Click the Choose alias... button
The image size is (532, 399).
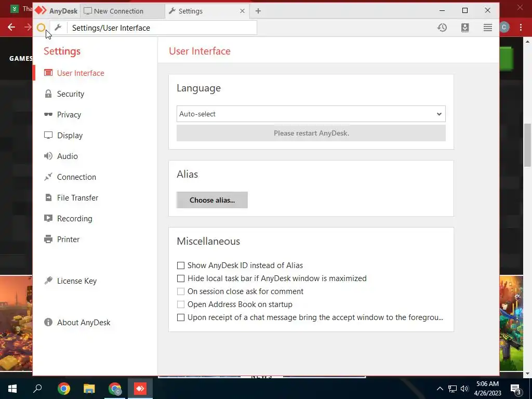212,200
